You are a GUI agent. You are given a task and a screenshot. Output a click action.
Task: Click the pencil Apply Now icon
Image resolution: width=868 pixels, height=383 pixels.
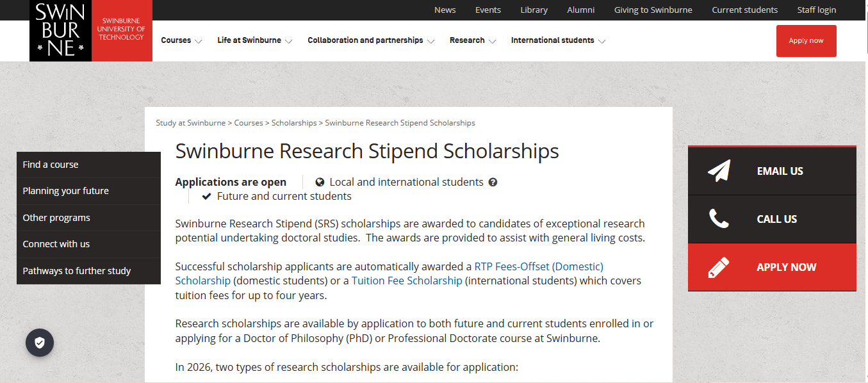719,267
